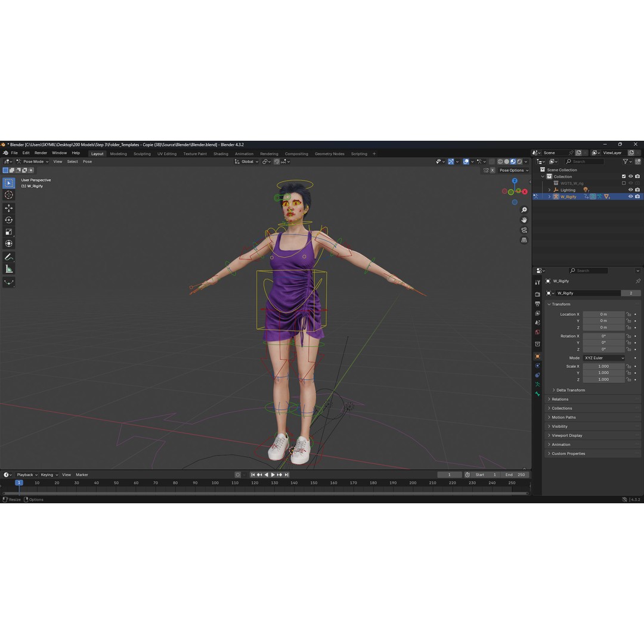The image size is (644, 644).
Task: Click the viewport zoom magnifier icon
Action: tap(524, 210)
